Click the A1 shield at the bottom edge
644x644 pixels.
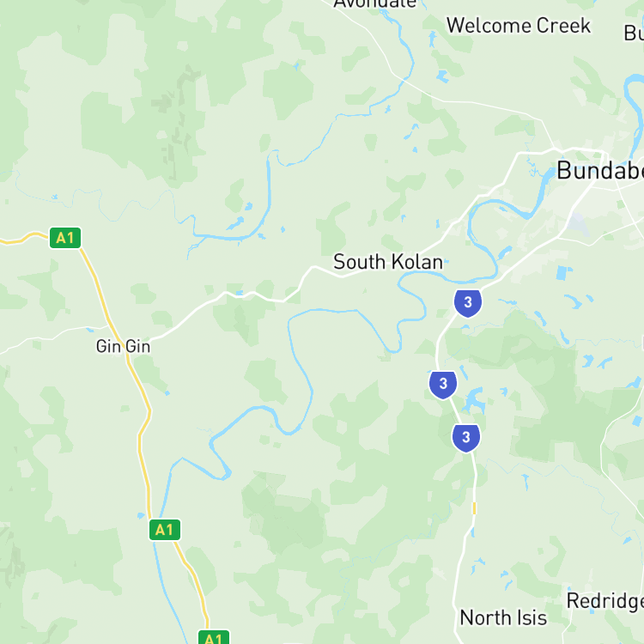tap(214, 637)
